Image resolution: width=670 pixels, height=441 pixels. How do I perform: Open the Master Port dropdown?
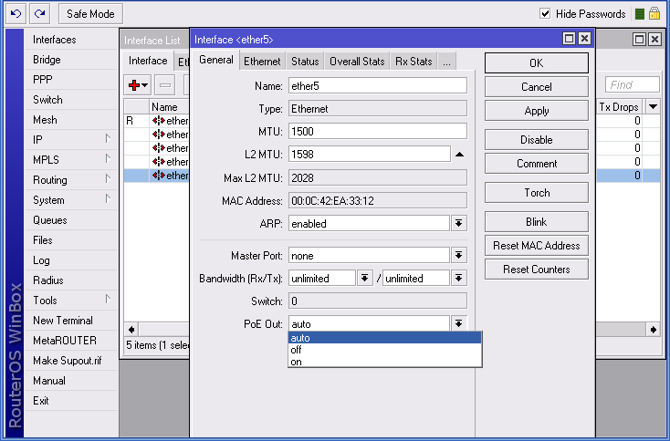[x=459, y=256]
